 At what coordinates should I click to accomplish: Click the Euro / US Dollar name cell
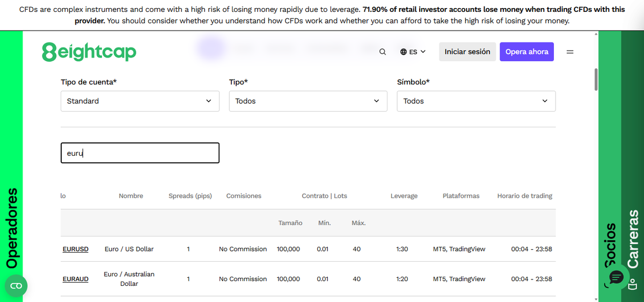(x=129, y=249)
